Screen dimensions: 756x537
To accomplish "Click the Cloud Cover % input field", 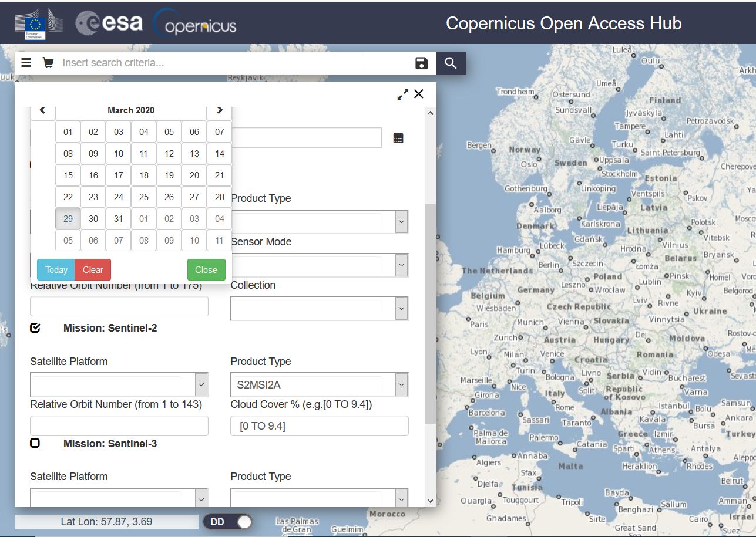I will pos(320,426).
